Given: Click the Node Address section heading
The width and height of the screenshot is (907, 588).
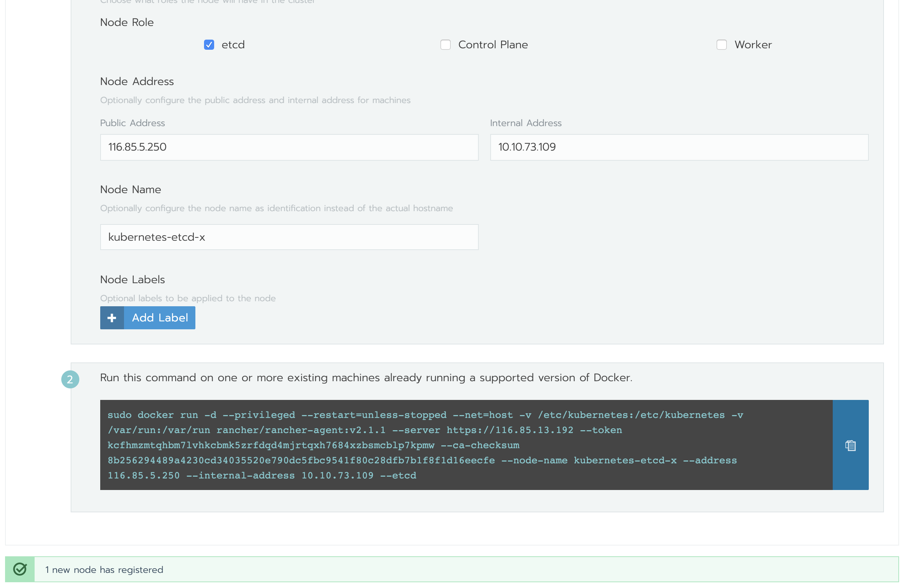Looking at the screenshot, I should pyautogui.click(x=137, y=81).
